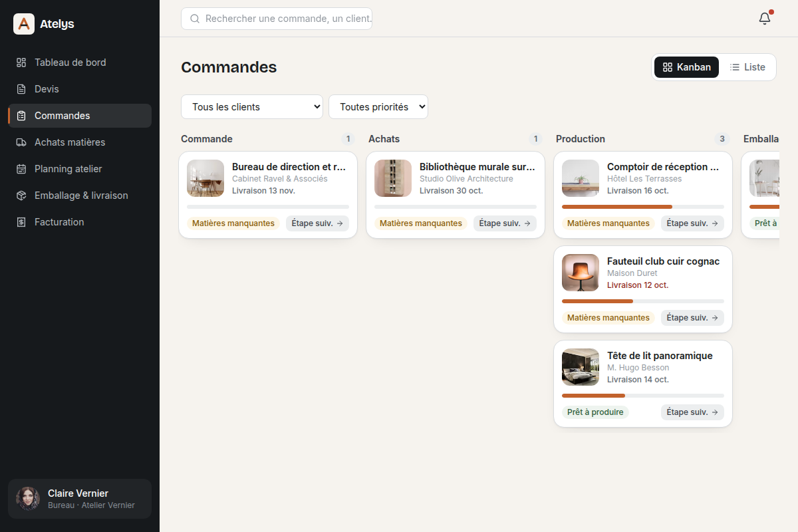
Task: Click the Prêt à produire tag
Action: coord(595,412)
